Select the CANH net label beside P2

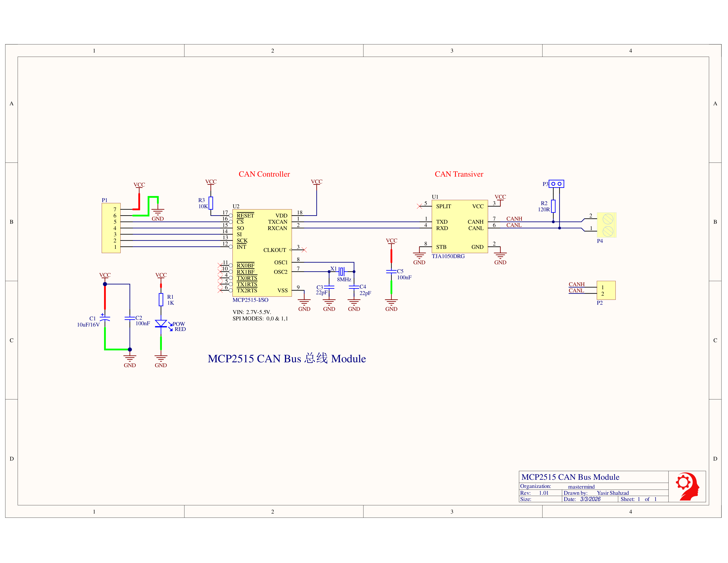tap(576, 284)
